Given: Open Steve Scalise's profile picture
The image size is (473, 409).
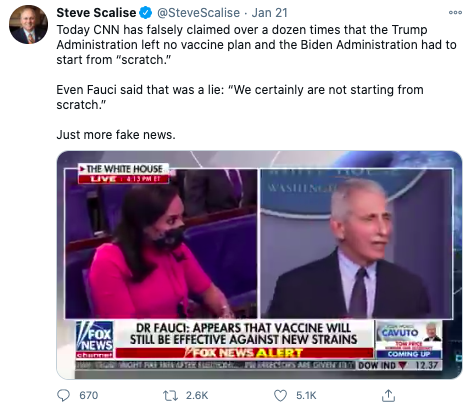Looking at the screenshot, I should [x=28, y=24].
